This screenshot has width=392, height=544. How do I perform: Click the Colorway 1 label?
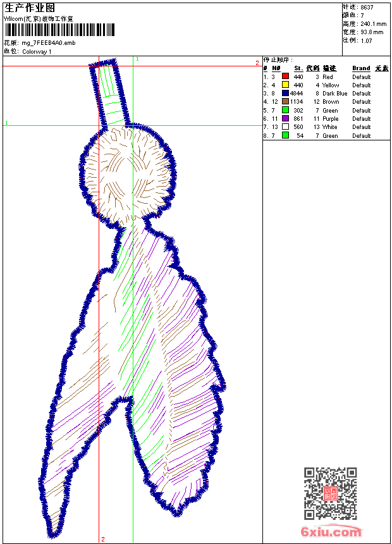coord(37,52)
